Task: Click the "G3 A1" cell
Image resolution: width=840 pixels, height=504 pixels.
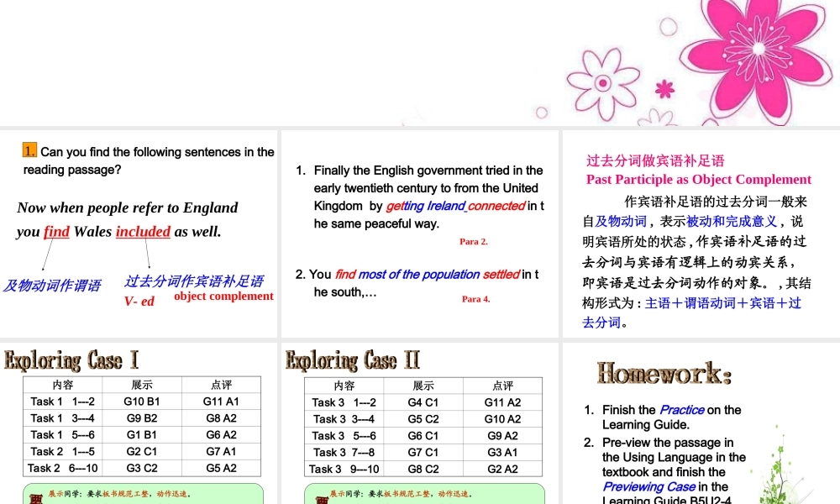Action: tap(502, 453)
